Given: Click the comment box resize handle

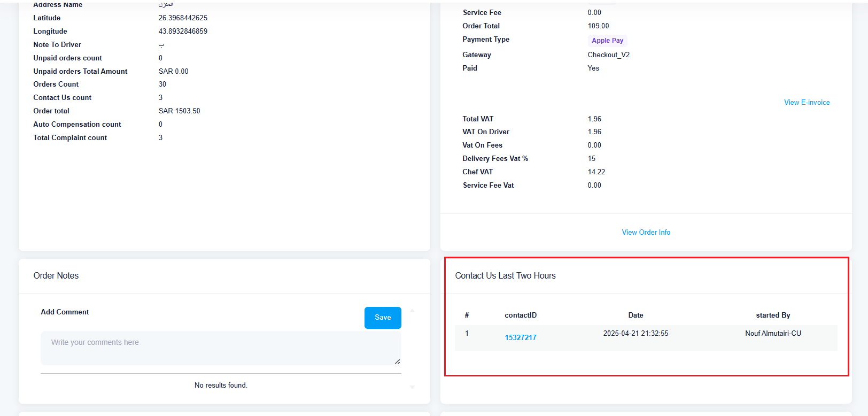Looking at the screenshot, I should click(x=397, y=361).
